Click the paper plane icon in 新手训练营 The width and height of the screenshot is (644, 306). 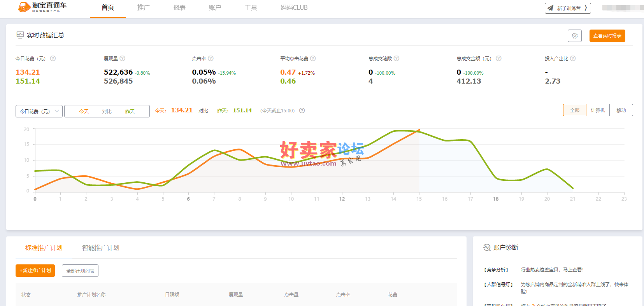coord(550,8)
